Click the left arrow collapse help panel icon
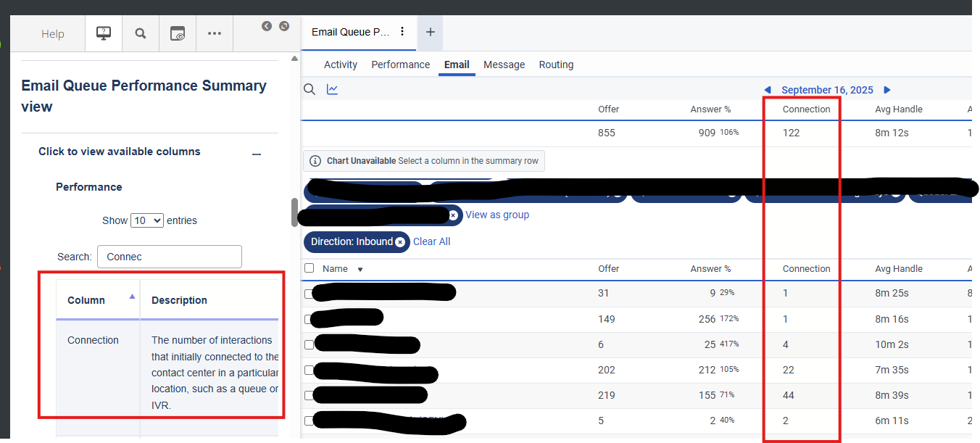 [x=267, y=26]
